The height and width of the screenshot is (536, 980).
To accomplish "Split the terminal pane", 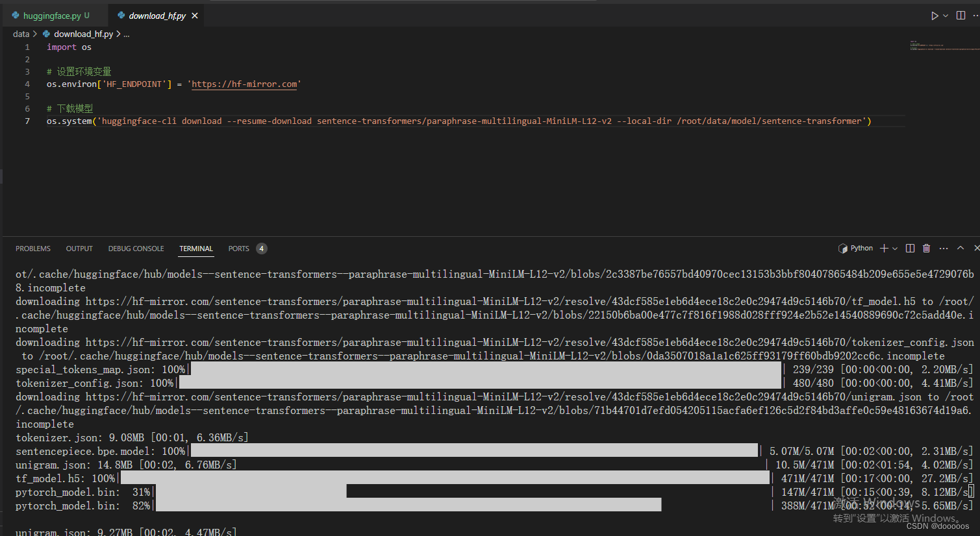I will 911,249.
